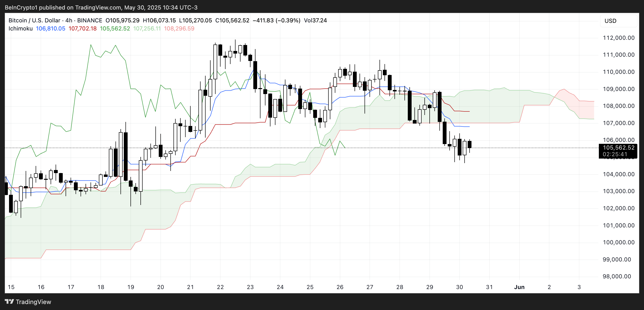Click the Vol37.24 volume readout

coord(316,20)
